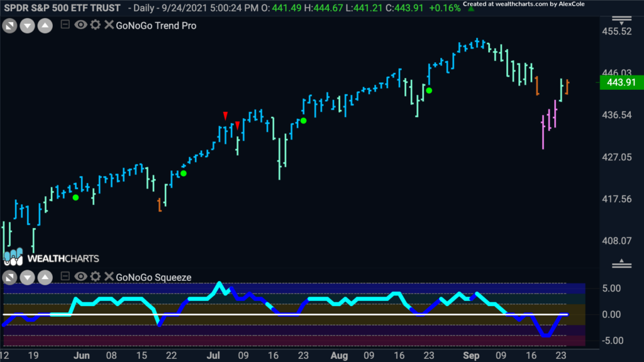Click the 443.91 current price tag
Screen dimensions: 644x362
(x=621, y=82)
